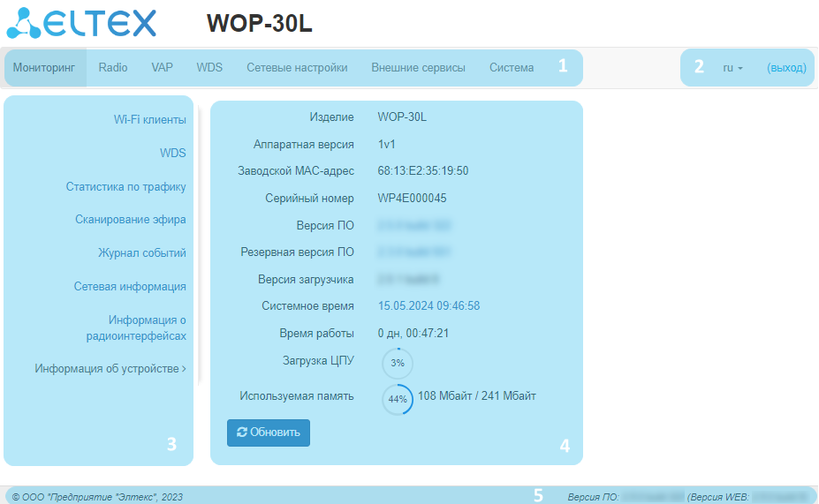Screen dimensions: 819x504
Task: Select WDS in the left sidebar
Action: click(173, 153)
